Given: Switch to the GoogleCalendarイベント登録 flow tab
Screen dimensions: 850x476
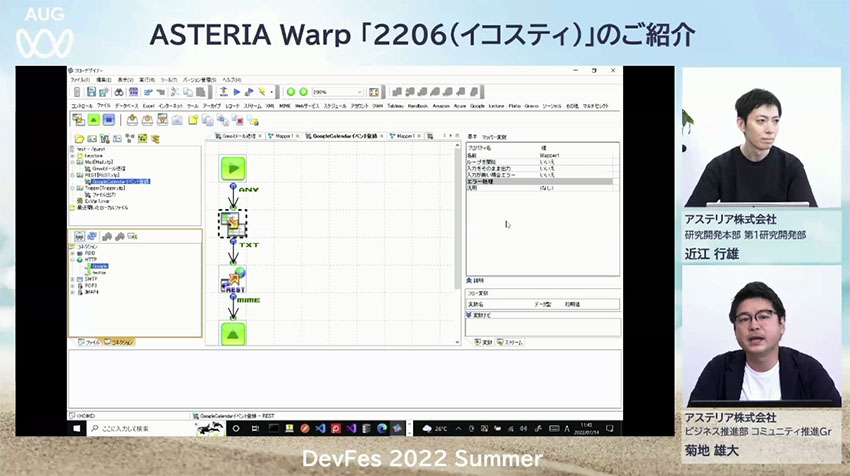Looking at the screenshot, I should (x=344, y=136).
